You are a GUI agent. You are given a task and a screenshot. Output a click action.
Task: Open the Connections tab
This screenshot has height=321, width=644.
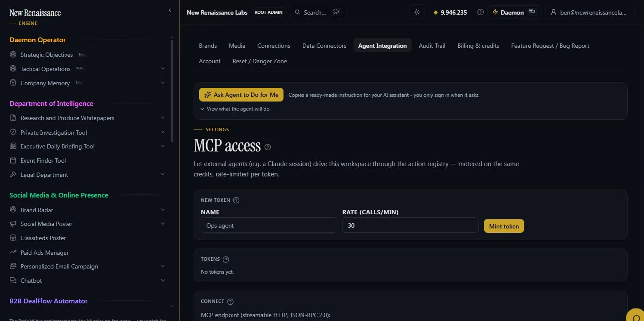click(x=274, y=46)
